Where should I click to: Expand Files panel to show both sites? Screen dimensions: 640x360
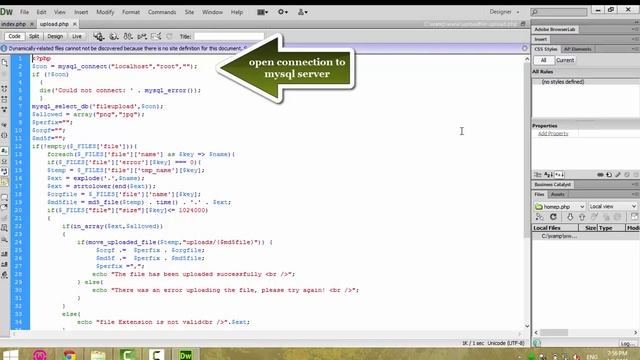coord(634,217)
